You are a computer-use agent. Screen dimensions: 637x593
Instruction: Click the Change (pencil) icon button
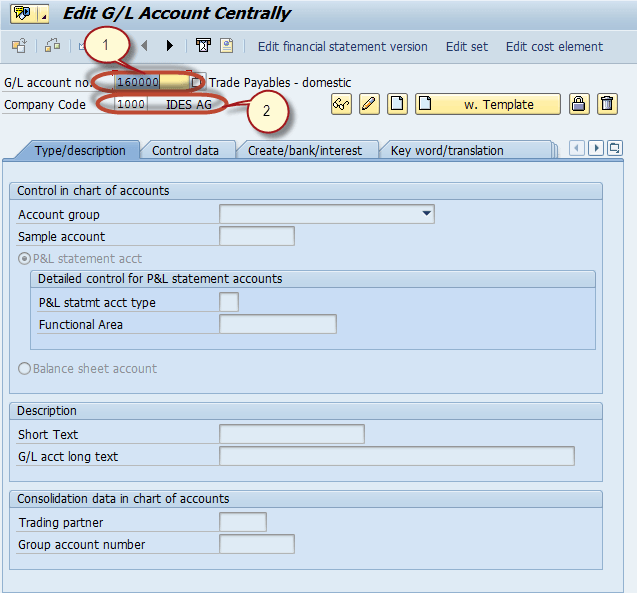(369, 104)
